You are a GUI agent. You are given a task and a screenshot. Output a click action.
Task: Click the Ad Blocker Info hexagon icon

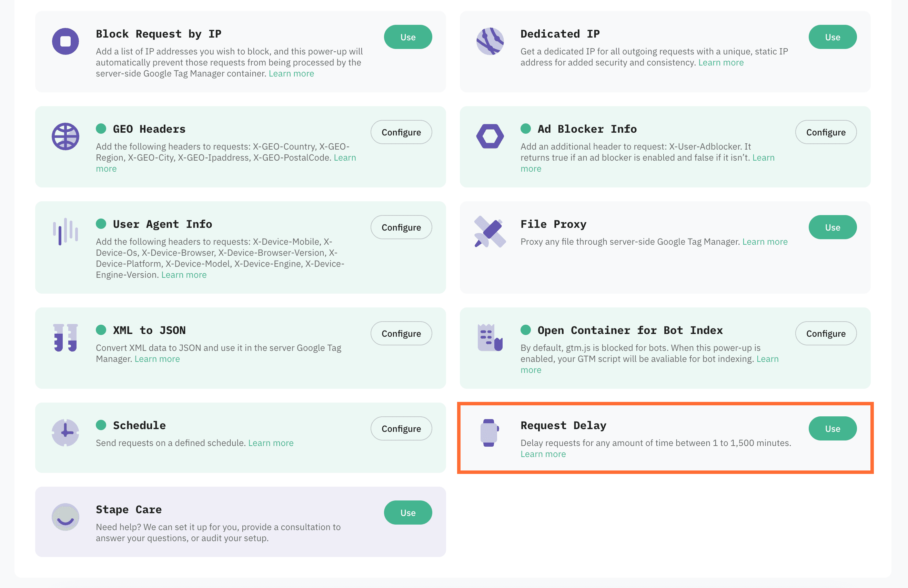tap(490, 136)
